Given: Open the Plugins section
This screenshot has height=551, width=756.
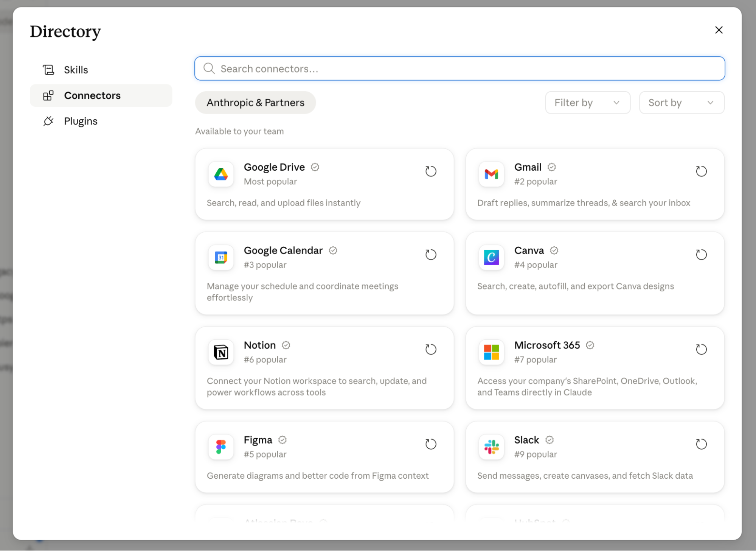Looking at the screenshot, I should coord(101,121).
